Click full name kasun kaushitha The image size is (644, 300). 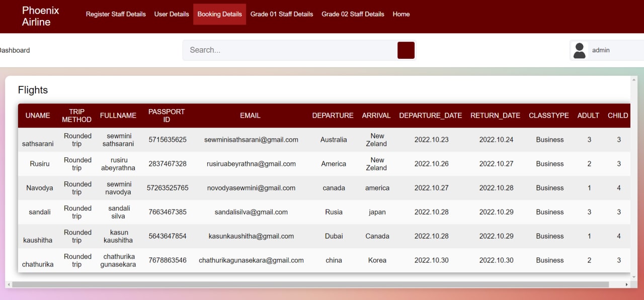pos(118,236)
